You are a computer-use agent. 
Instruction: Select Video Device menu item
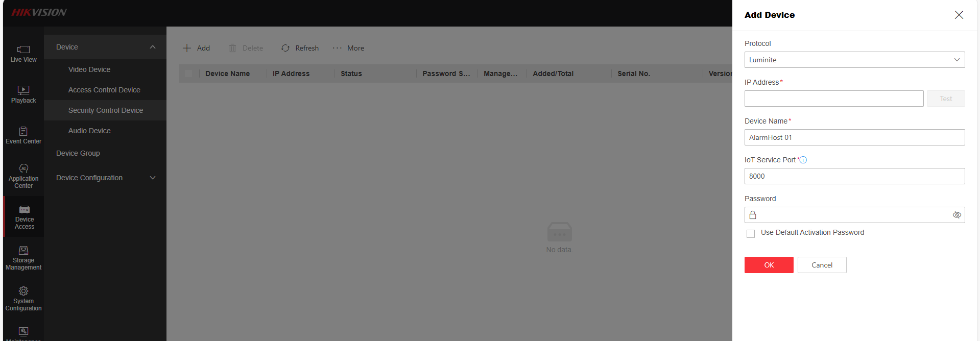point(89,69)
